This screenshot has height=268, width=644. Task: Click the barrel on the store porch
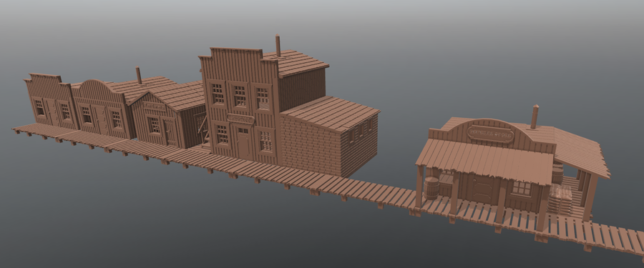[x=431, y=188]
